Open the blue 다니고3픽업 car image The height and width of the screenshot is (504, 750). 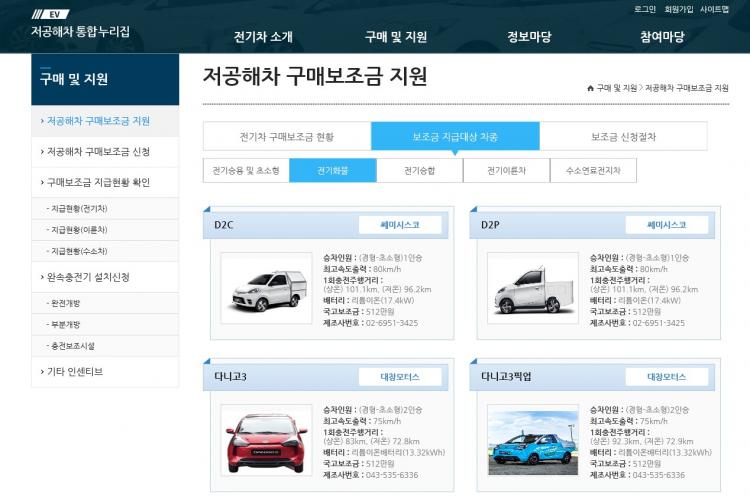tap(533, 440)
